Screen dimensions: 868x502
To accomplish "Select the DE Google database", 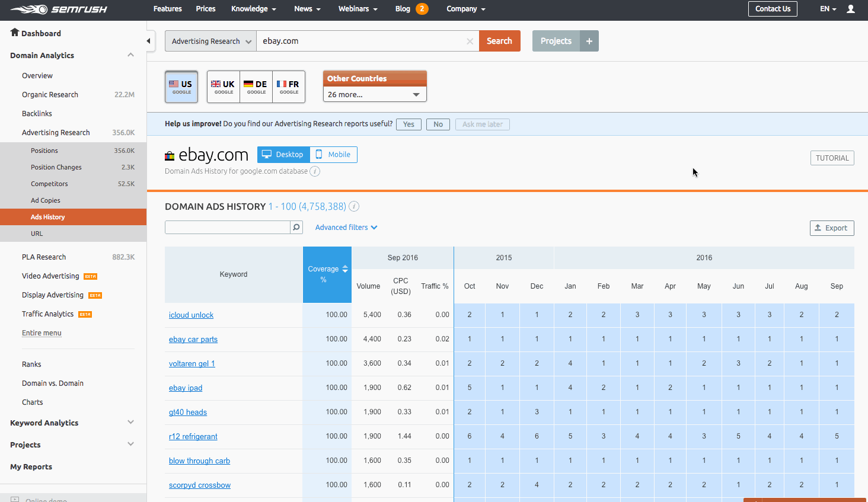I will [x=256, y=87].
